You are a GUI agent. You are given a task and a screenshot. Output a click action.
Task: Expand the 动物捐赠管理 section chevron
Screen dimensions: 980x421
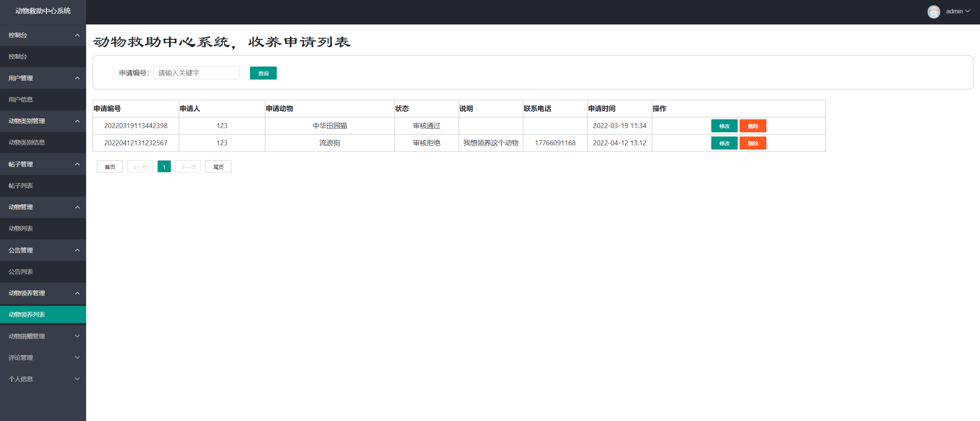(x=77, y=336)
